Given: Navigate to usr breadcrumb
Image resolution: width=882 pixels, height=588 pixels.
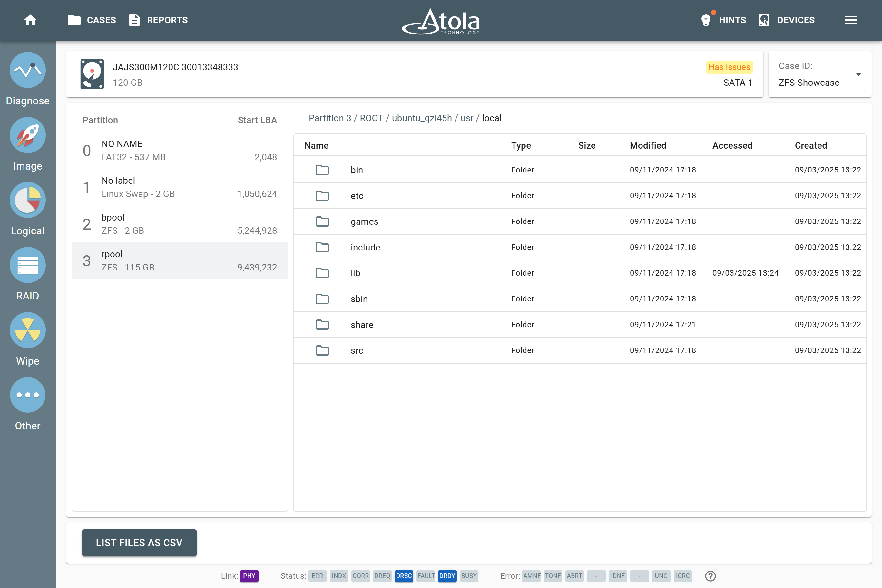Looking at the screenshot, I should pyautogui.click(x=466, y=118).
